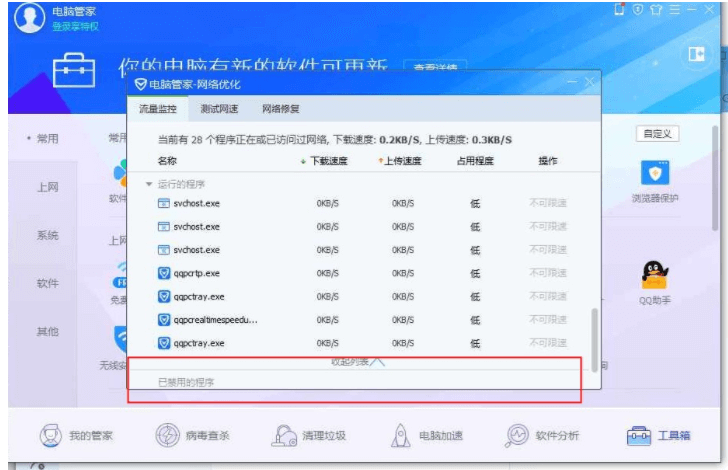Image resolution: width=728 pixels, height=470 pixels.
Task: Launch the QQ助手 penguin icon
Action: pyautogui.click(x=654, y=275)
